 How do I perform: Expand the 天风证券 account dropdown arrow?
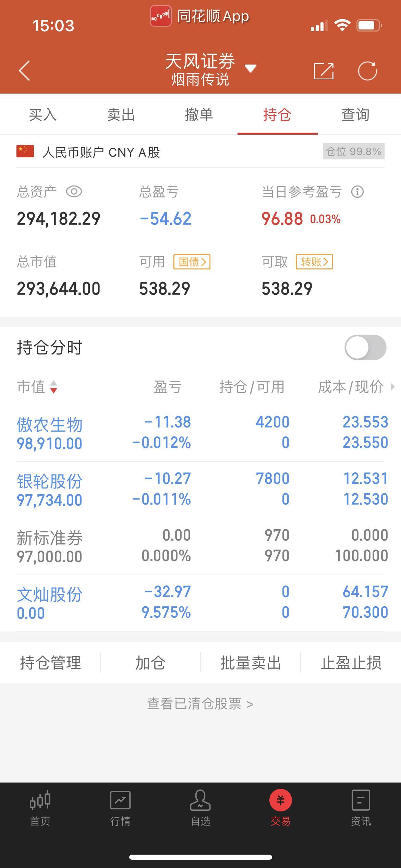[x=251, y=69]
